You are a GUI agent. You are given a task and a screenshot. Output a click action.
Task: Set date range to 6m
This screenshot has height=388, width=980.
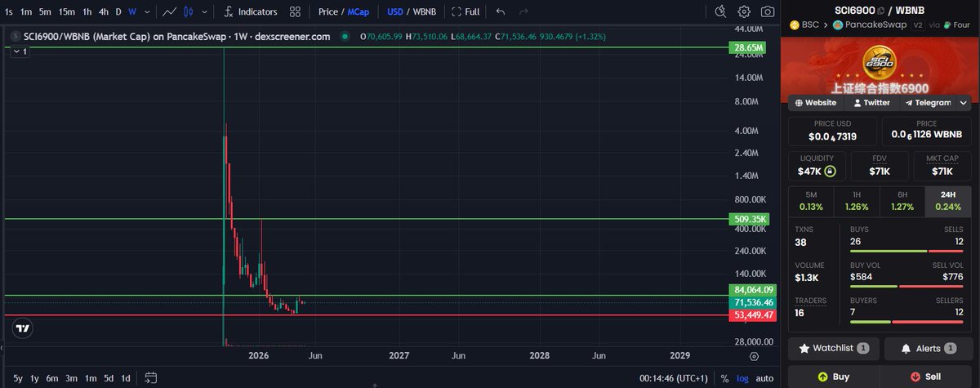[x=52, y=378]
